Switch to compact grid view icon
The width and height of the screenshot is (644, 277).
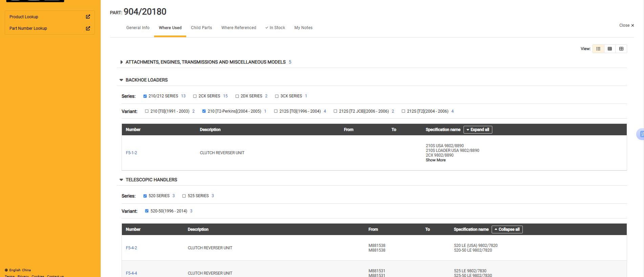coord(610,49)
